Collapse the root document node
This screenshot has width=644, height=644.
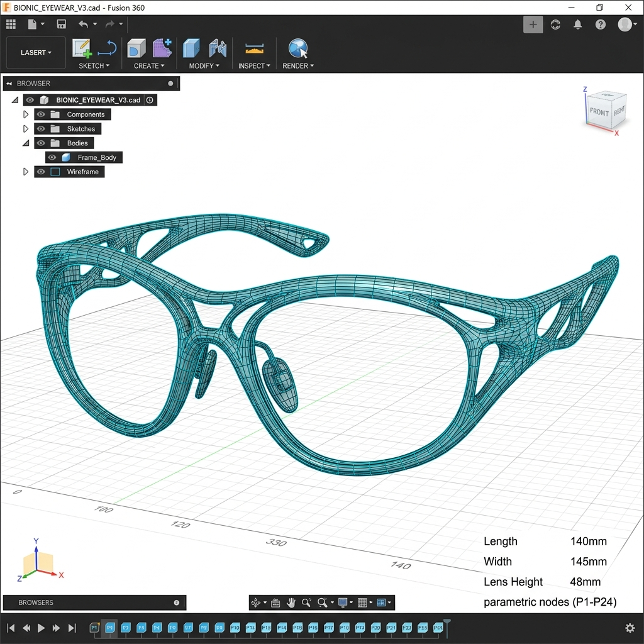pyautogui.click(x=15, y=100)
